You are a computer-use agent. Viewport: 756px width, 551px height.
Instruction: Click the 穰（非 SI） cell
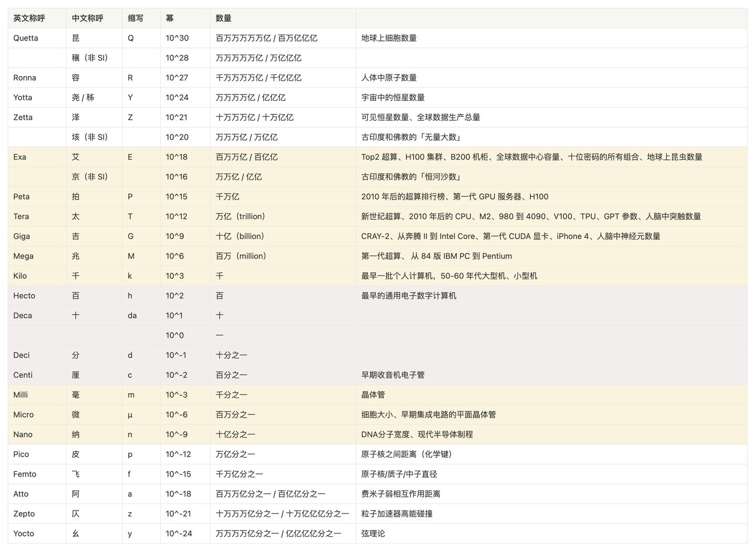pyautogui.click(x=94, y=58)
